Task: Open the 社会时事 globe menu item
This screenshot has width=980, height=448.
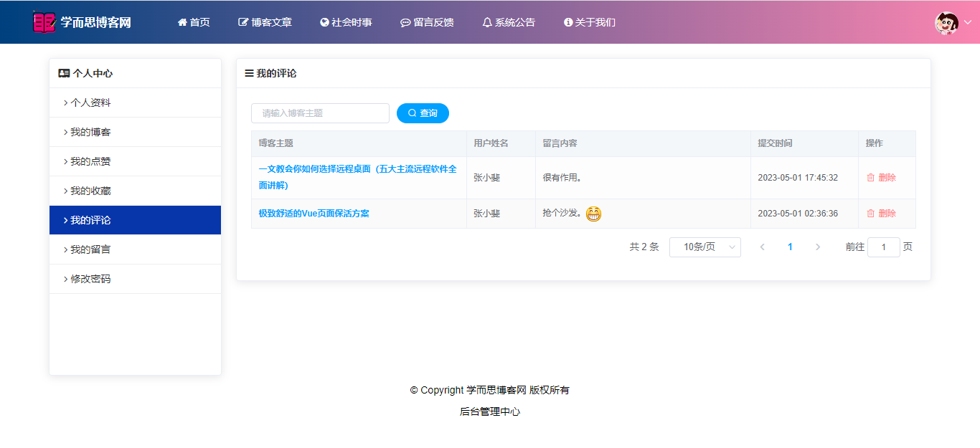Action: (x=346, y=22)
